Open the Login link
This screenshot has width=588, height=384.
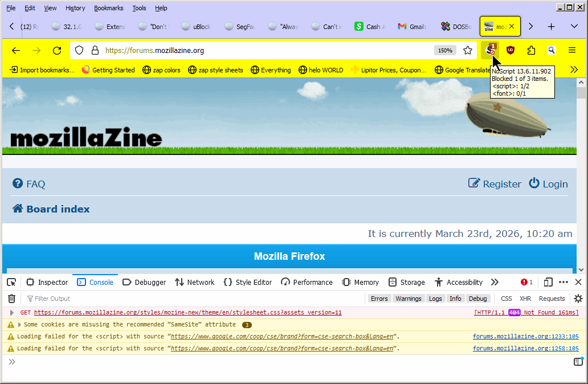tap(548, 184)
